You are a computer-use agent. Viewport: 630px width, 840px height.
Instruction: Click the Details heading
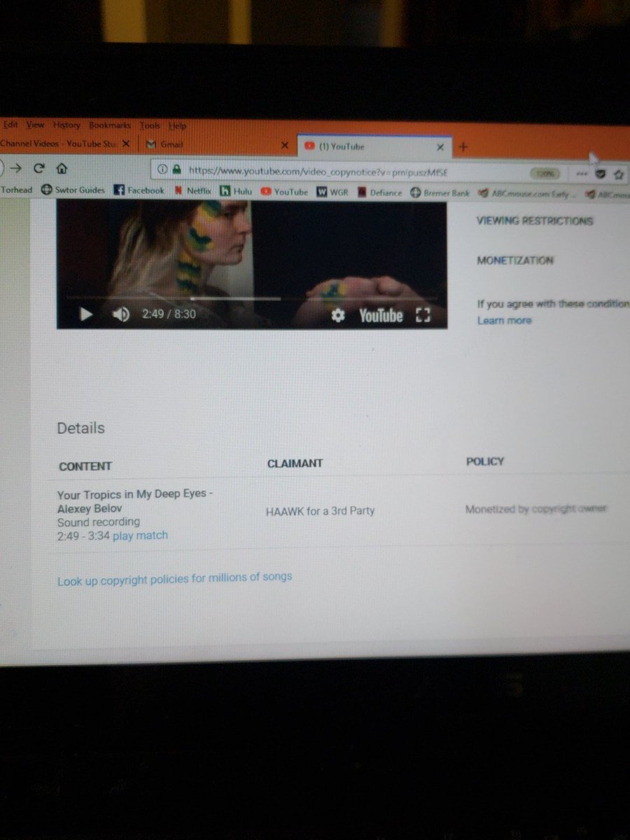pyautogui.click(x=80, y=428)
